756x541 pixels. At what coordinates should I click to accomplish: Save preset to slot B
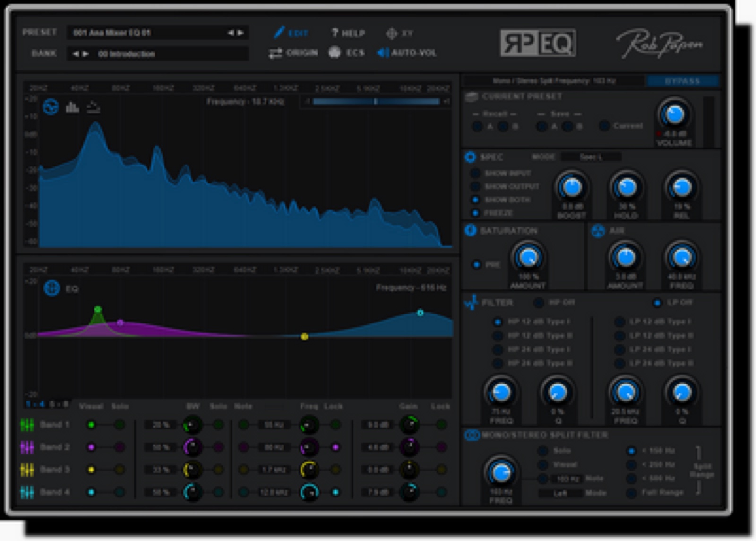(567, 126)
